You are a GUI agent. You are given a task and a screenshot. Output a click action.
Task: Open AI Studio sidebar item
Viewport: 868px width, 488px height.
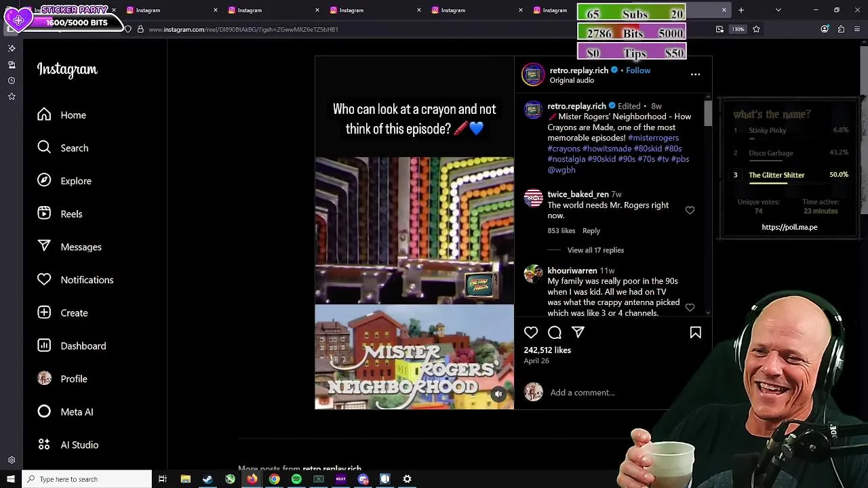coord(68,445)
